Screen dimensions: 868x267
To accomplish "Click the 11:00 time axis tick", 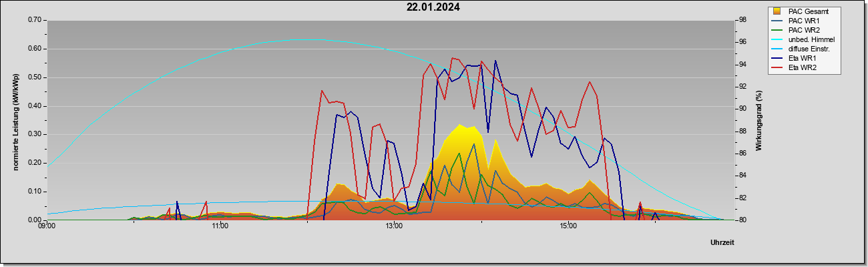I will coord(220,226).
